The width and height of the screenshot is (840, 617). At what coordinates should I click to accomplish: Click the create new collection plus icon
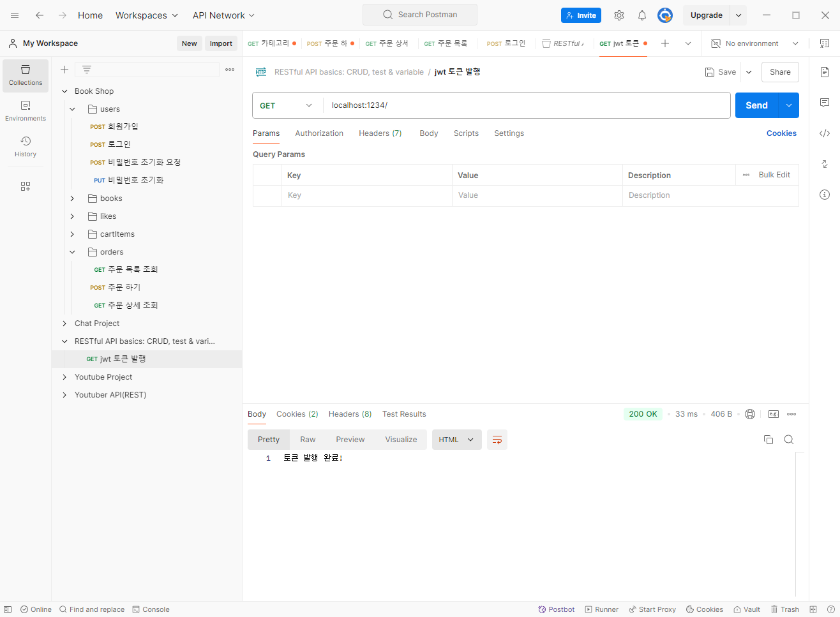tap(64, 70)
